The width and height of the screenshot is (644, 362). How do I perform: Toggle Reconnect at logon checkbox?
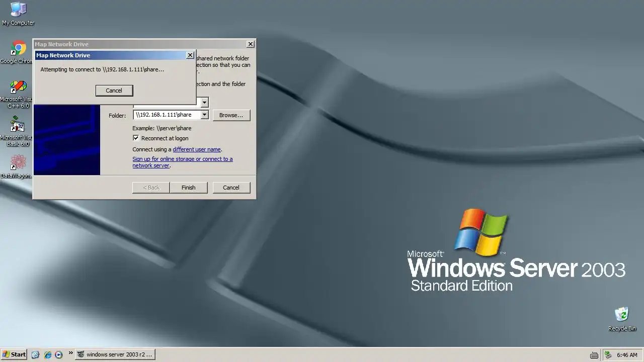pos(136,138)
